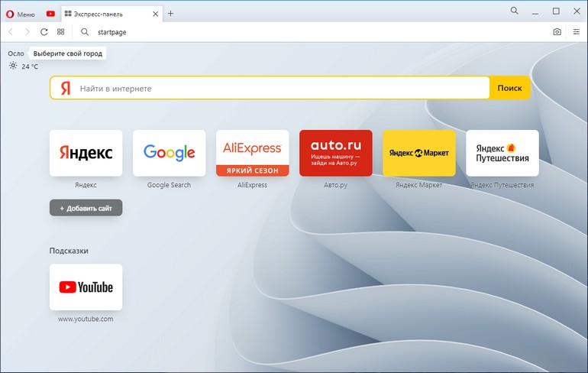Click the address bar field
Screen dimensions: 588x373
click(305, 32)
